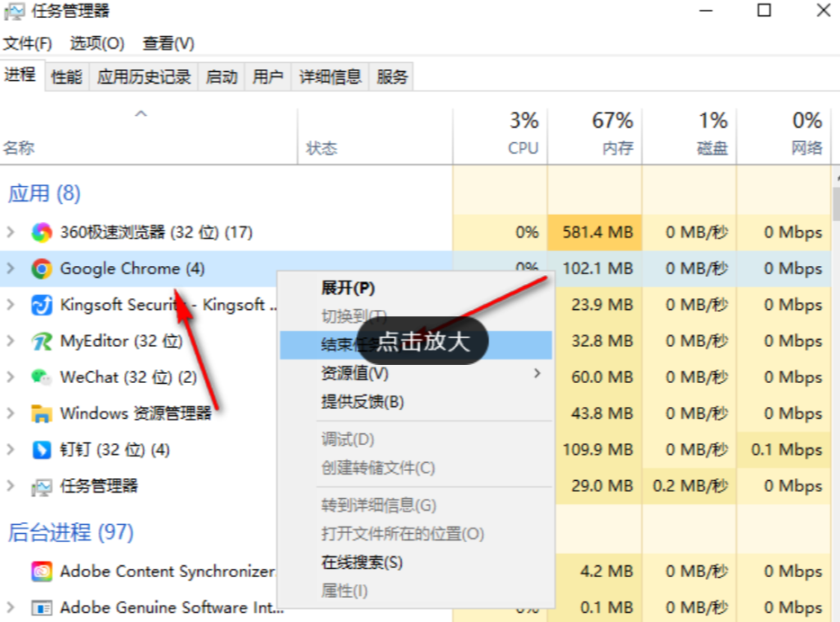Click the Windows 资源管理器 folder icon
Image resolution: width=840 pixels, height=622 pixels.
(41, 413)
